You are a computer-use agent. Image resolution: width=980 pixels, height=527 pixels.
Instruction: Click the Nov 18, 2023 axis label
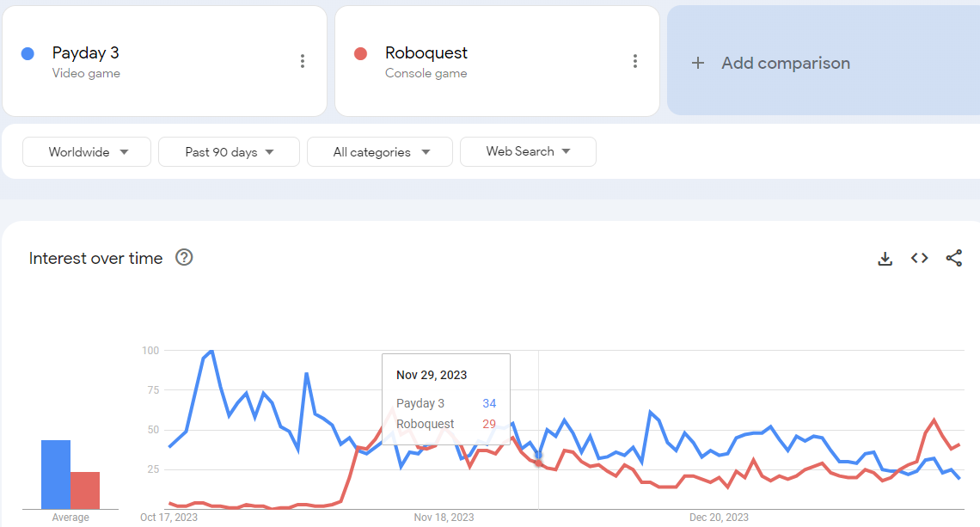(444, 518)
